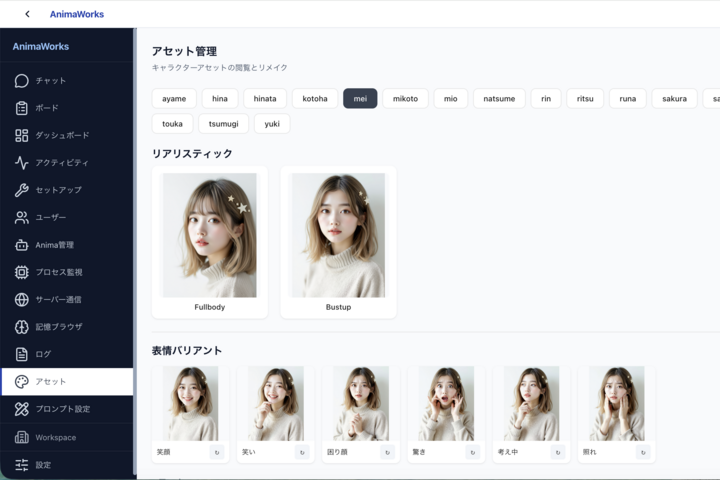
Task: Open the プロセス監視 CPU chip icon
Action: [x=22, y=272]
